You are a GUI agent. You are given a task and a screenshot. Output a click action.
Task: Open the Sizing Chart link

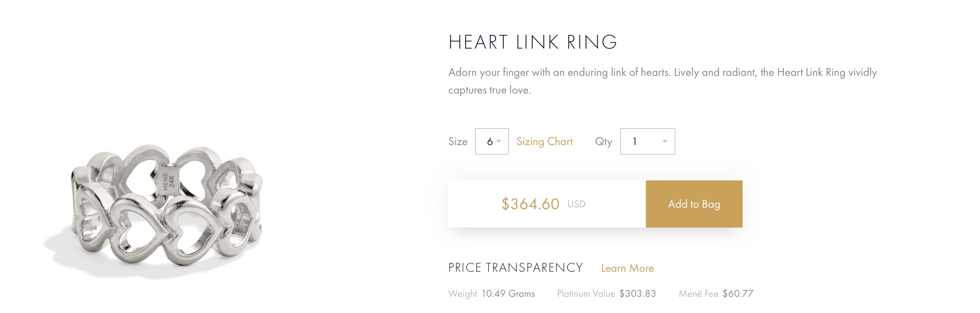544,142
